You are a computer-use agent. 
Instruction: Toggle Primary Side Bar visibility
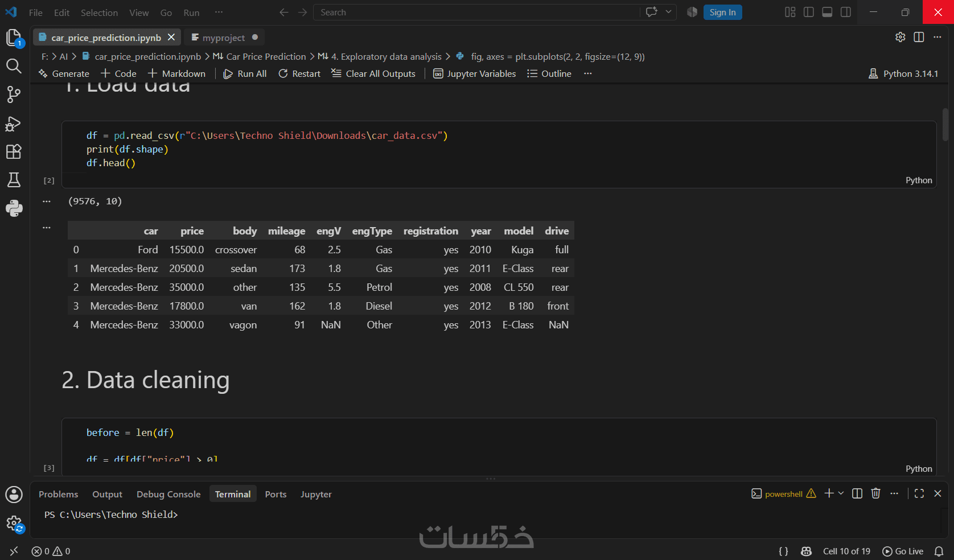point(808,12)
